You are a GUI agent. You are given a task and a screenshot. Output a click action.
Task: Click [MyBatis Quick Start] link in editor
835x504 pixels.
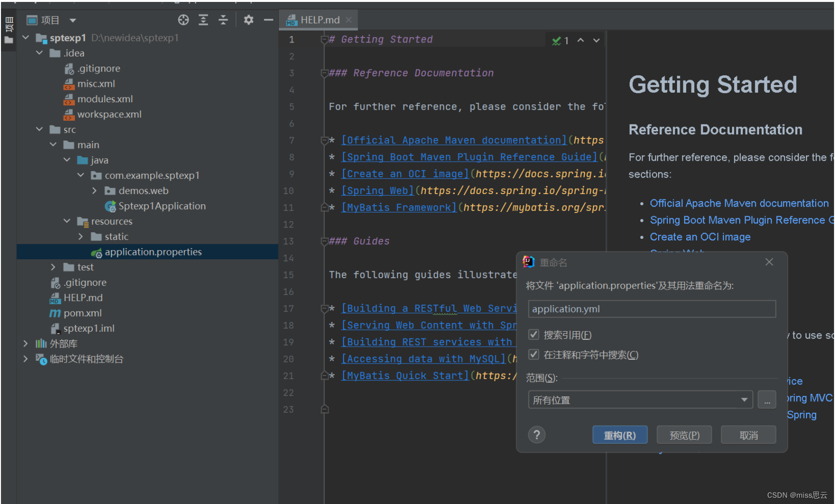pos(405,376)
